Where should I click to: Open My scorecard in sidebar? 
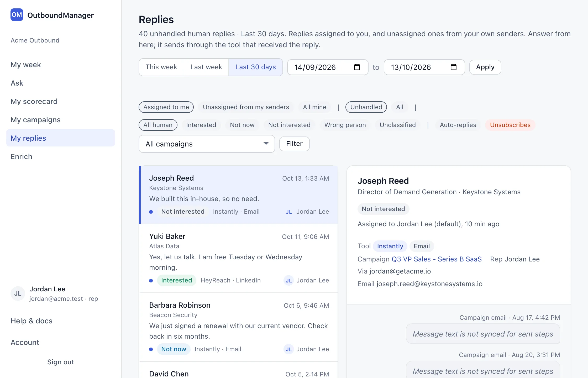coord(61,101)
